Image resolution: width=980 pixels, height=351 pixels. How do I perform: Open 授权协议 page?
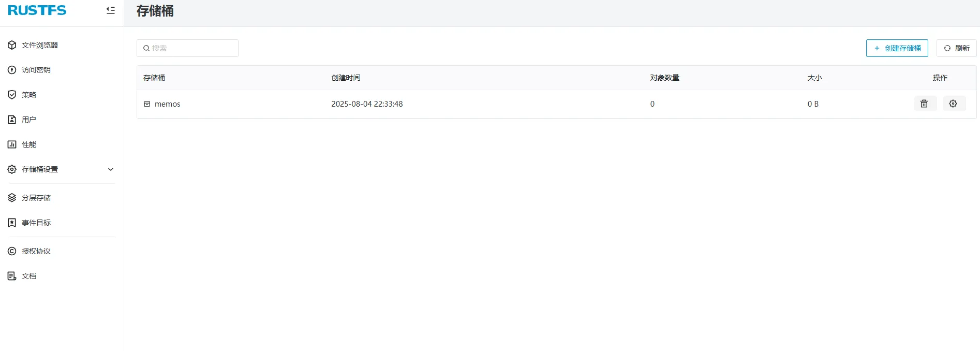36,251
